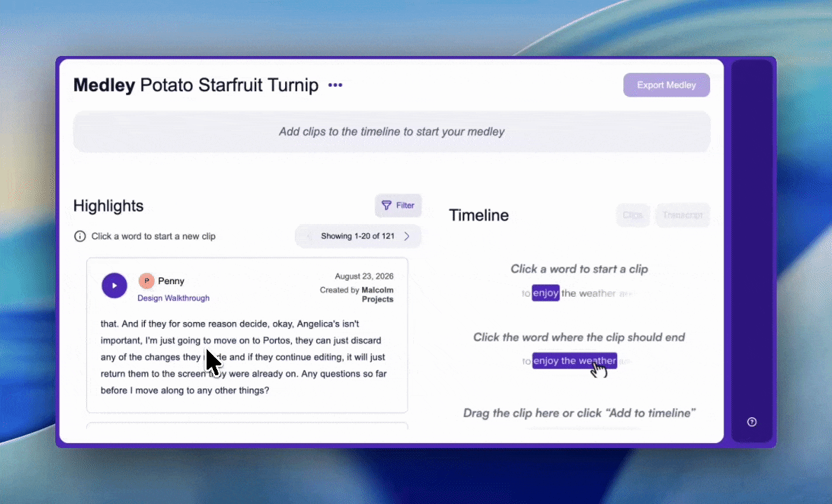
Task: Play Penny's highlight clip
Action: point(115,286)
